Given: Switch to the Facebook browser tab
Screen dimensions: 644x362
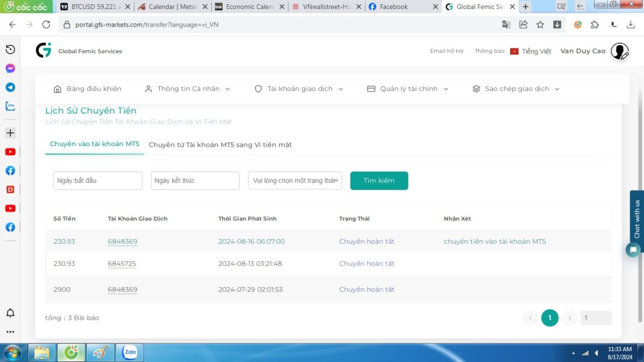Looking at the screenshot, I should click(x=403, y=7).
